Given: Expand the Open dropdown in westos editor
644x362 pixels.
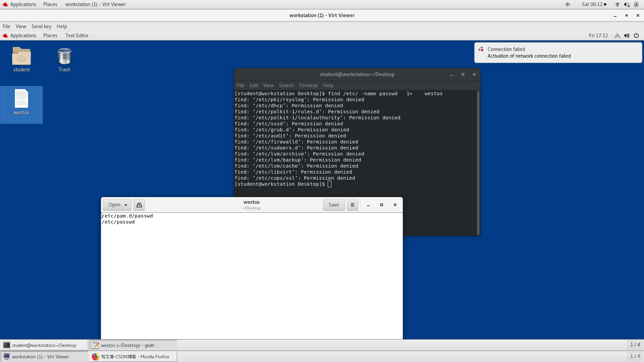Looking at the screenshot, I should click(126, 205).
